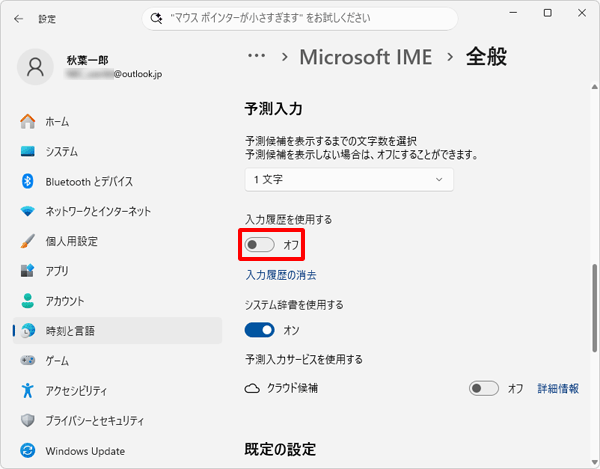The height and width of the screenshot is (469, 600).
Task: Click into the settings search box
Action: (x=300, y=18)
